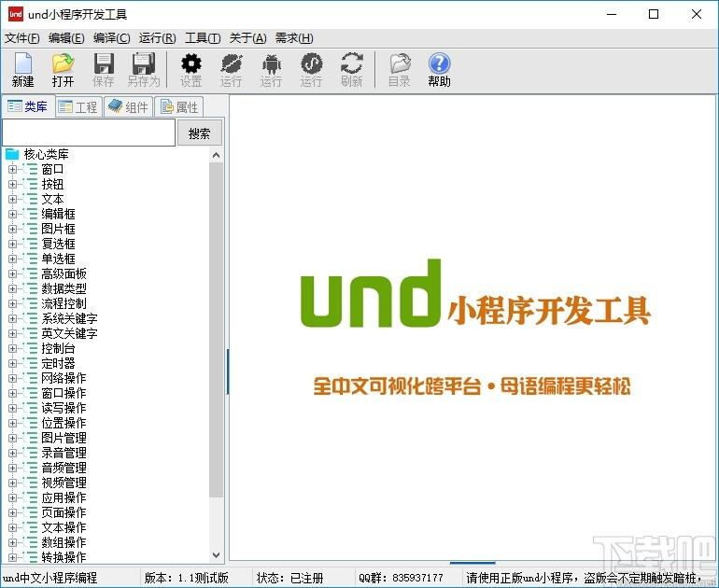Click status text 版本: 1.1测试版

[186, 578]
